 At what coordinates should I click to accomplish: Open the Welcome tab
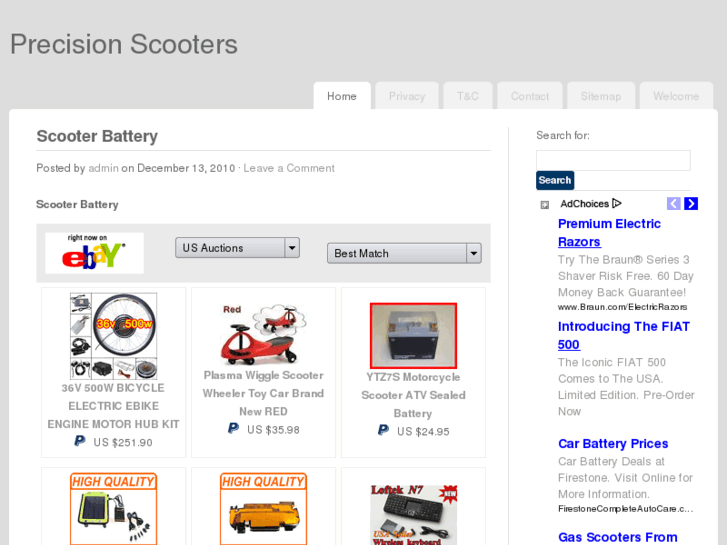[676, 96]
